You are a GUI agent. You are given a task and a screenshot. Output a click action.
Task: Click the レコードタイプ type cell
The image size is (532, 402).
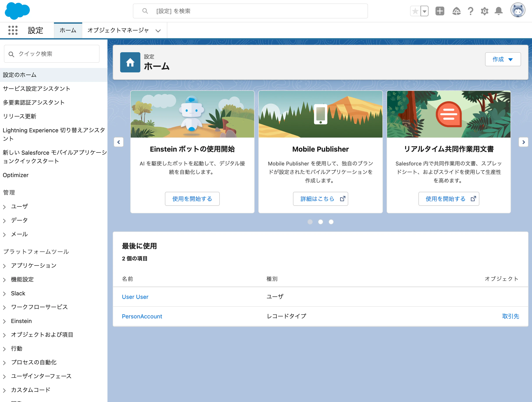click(x=286, y=316)
